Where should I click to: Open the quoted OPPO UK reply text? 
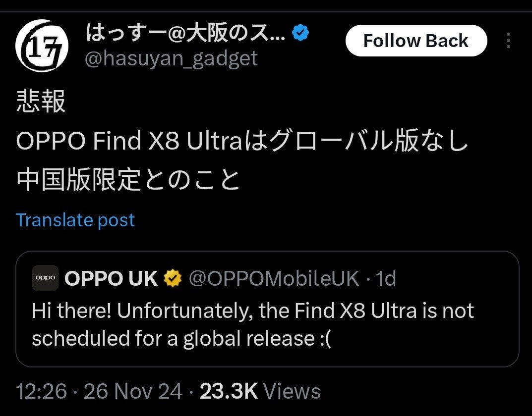(x=253, y=324)
